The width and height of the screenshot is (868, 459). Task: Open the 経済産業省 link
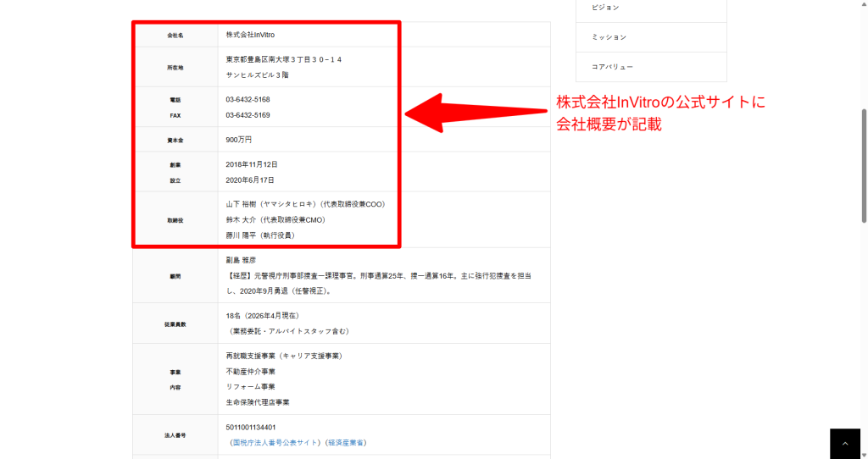[346, 442]
